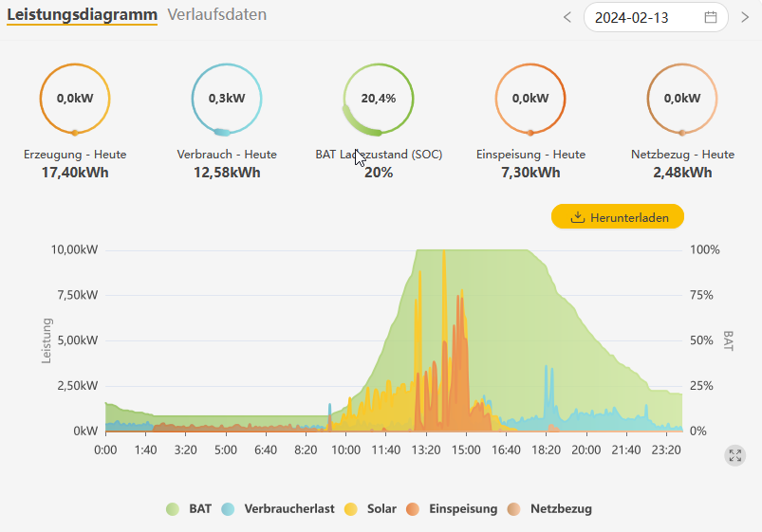This screenshot has height=532, width=762.
Task: Click the BAT Ladezustand gauge circle
Action: [379, 98]
